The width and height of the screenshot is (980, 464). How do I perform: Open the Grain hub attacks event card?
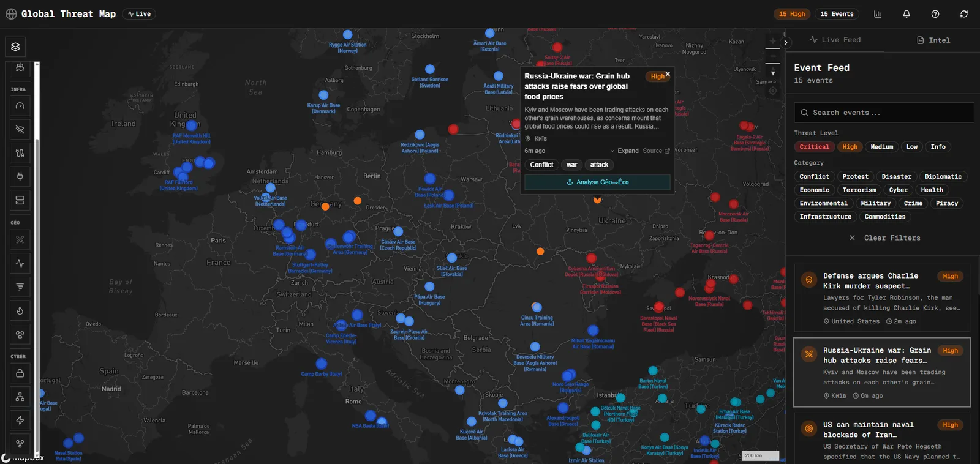pyautogui.click(x=882, y=372)
